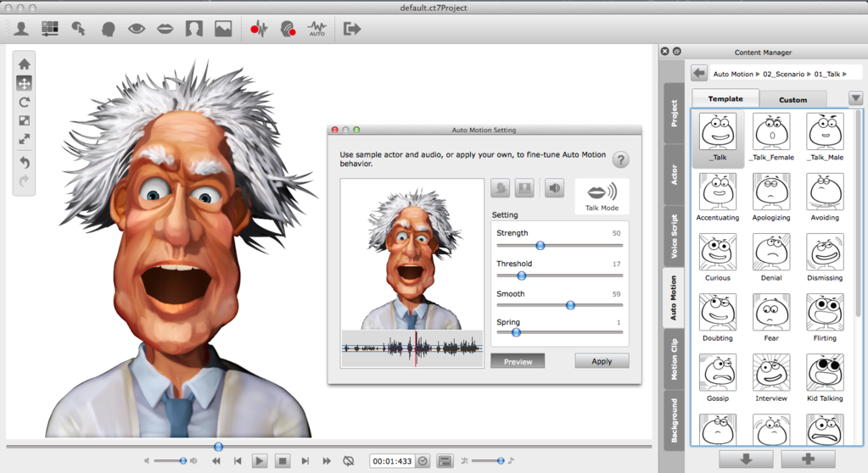Viewport: 868px width, 473px height.
Task: Open the Content Manager dropdown arrow
Action: 855,98
